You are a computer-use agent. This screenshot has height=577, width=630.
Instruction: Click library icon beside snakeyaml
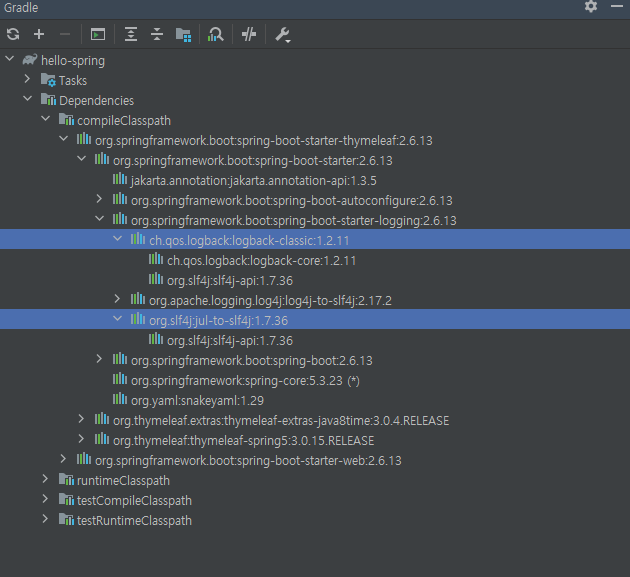click(x=119, y=399)
